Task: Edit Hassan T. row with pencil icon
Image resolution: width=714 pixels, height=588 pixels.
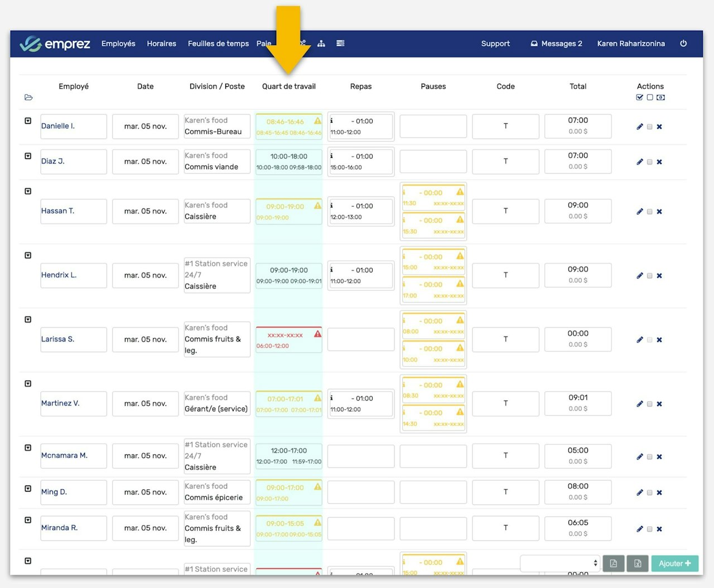Action: [x=640, y=211]
